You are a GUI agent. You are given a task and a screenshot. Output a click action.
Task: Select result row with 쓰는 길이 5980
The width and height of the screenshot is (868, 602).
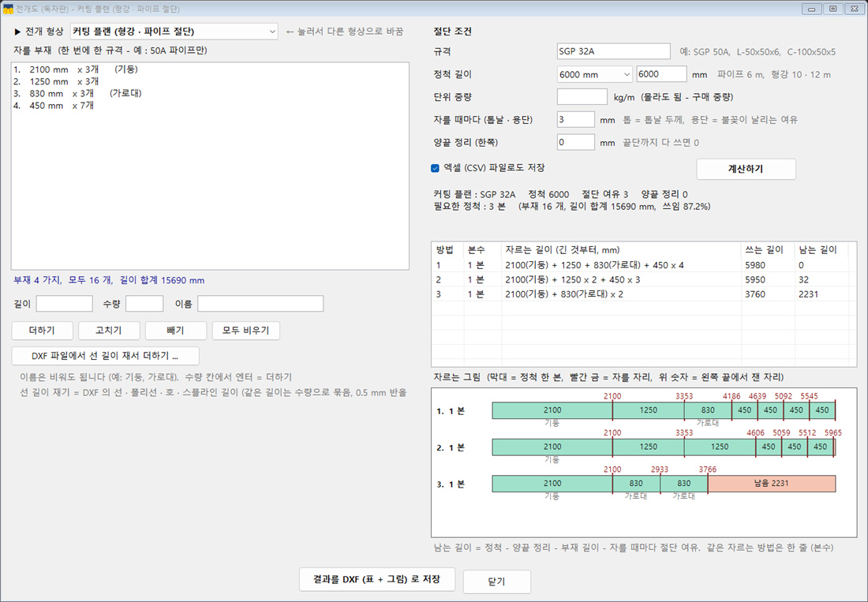[x=640, y=265]
